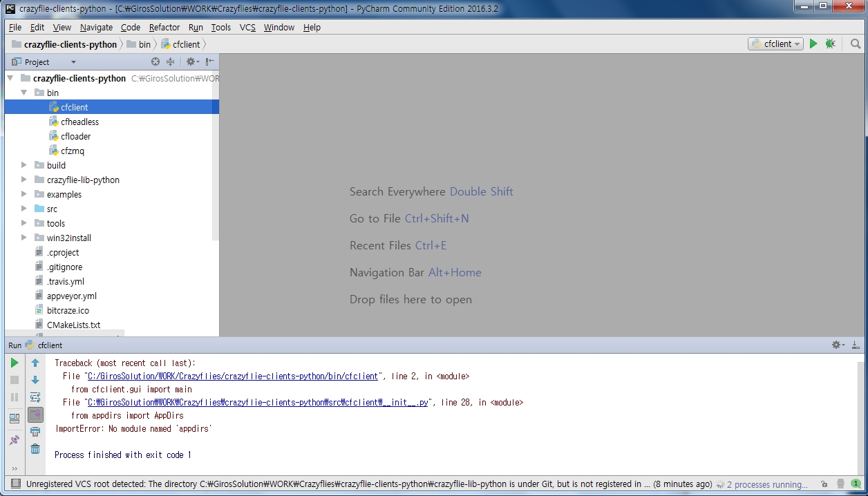Viewport: 868px width, 496px height.
Task: Click the debug bug icon in toolbar
Action: [831, 44]
